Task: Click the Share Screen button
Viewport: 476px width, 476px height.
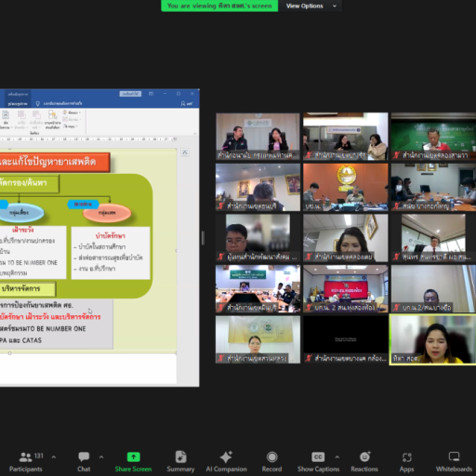Action: [x=133, y=462]
